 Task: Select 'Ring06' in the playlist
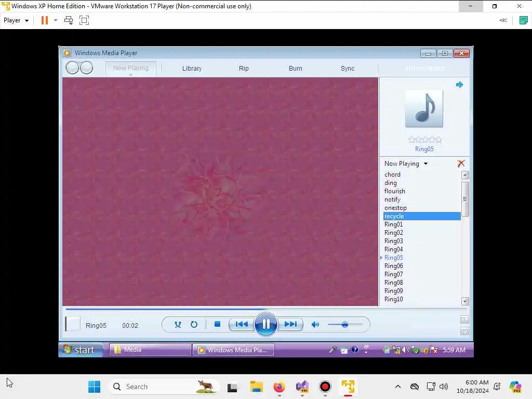tap(394, 266)
